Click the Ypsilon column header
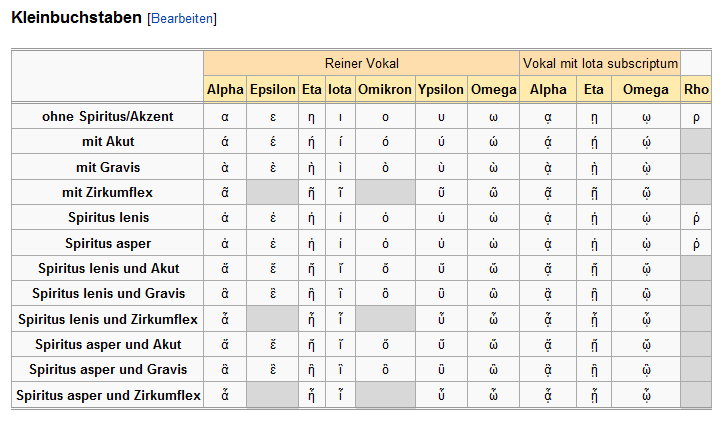Screen dimensions: 727x422 [441, 90]
